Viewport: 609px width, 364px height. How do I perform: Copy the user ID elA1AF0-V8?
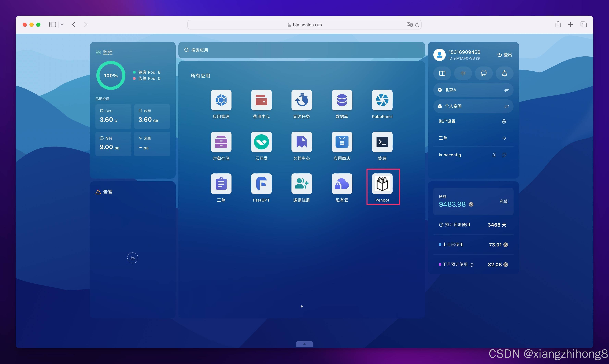point(478,58)
